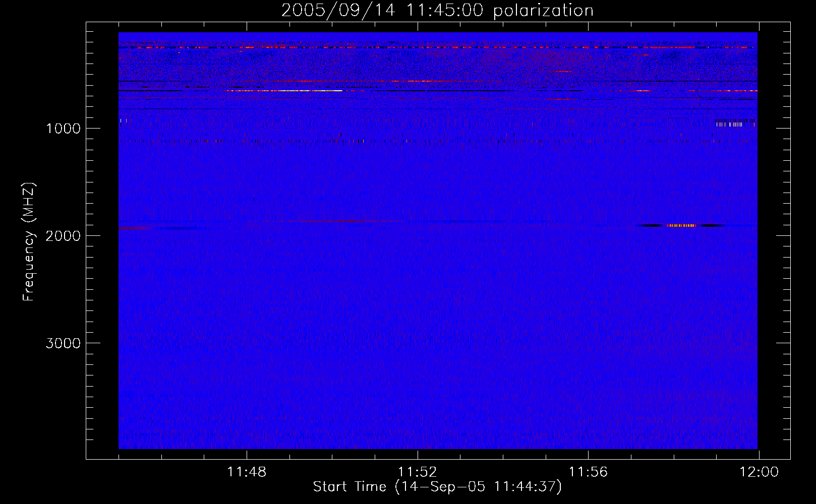Viewport: 816px width, 504px height.
Task: Click the "3000" frequency tick label
Action: (x=63, y=343)
